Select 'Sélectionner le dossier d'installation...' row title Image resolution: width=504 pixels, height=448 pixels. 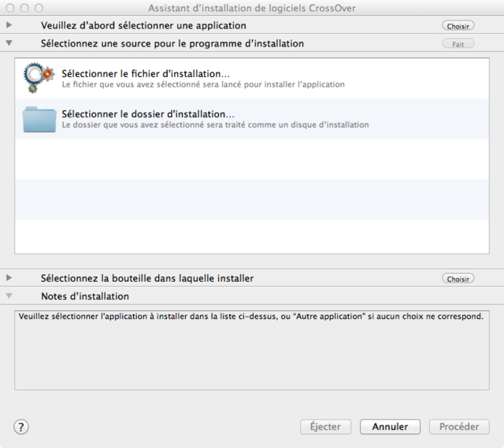pyautogui.click(x=148, y=113)
